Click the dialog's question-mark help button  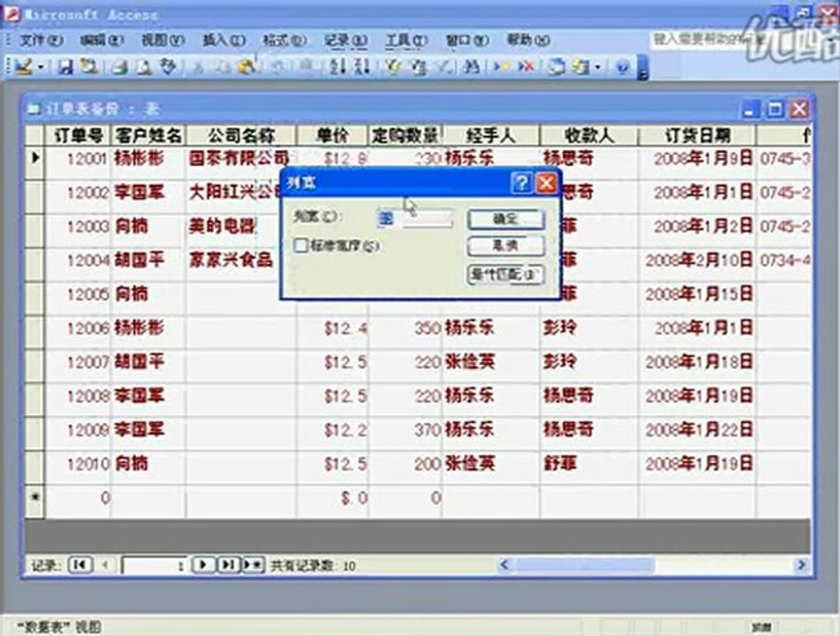[x=522, y=183]
